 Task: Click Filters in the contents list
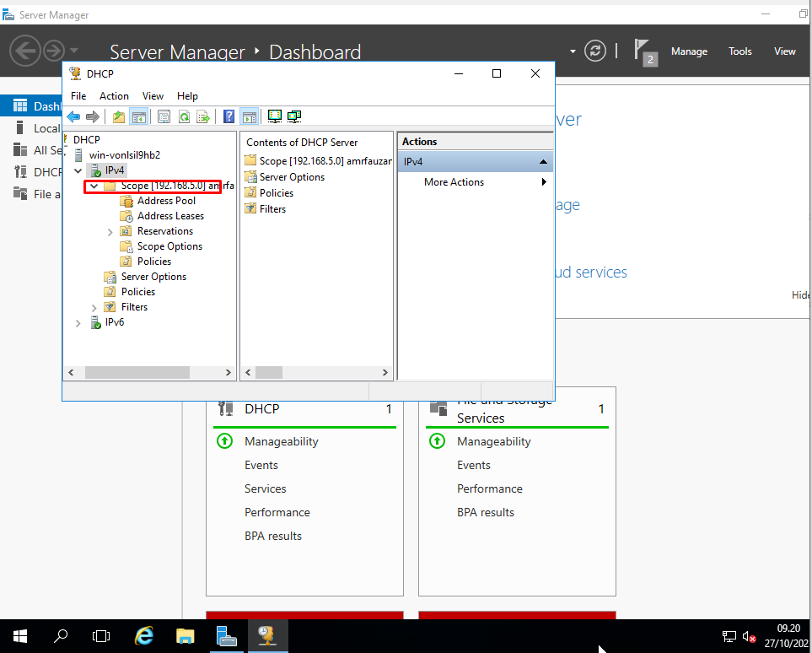coord(272,209)
